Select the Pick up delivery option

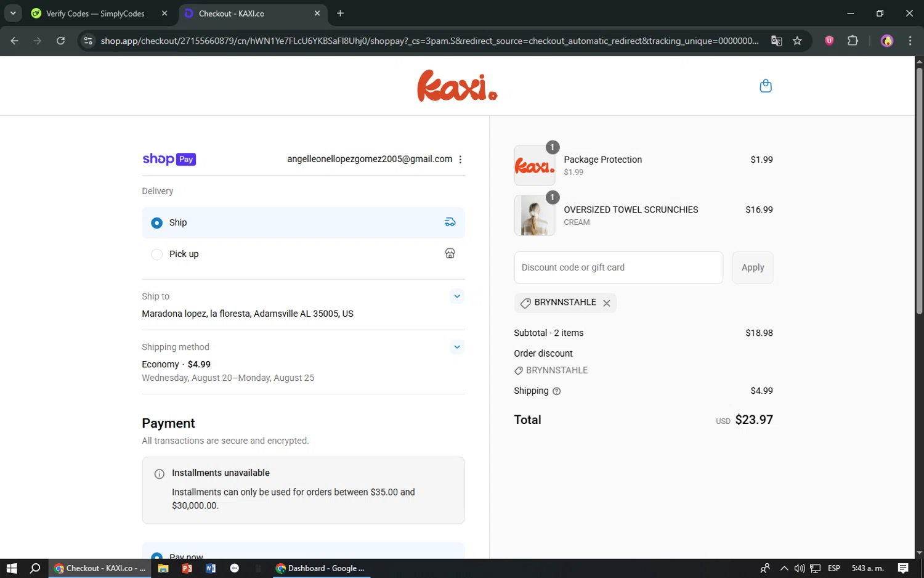[303, 254]
